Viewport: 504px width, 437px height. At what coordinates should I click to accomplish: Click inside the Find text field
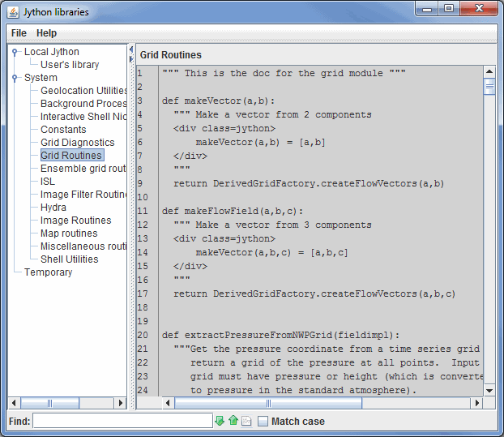[x=122, y=421]
